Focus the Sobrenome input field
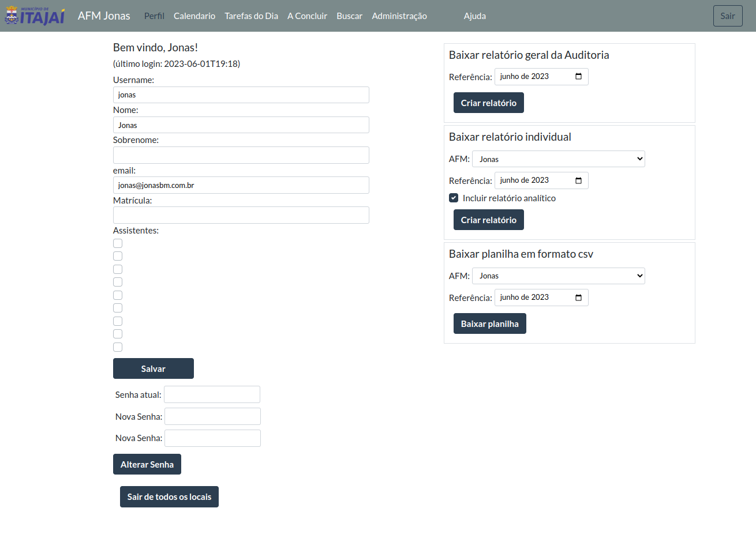Viewport: 756px width, 557px height. click(x=241, y=155)
